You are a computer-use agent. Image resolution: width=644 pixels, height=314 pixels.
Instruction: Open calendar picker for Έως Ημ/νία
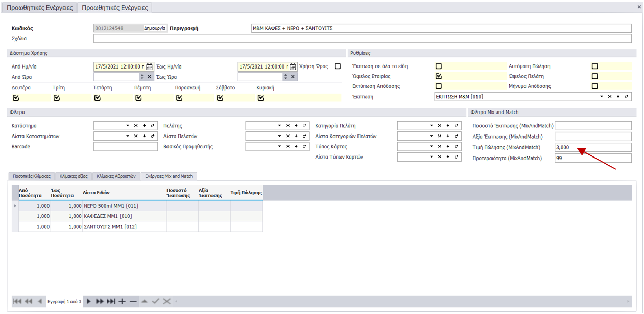(x=293, y=66)
